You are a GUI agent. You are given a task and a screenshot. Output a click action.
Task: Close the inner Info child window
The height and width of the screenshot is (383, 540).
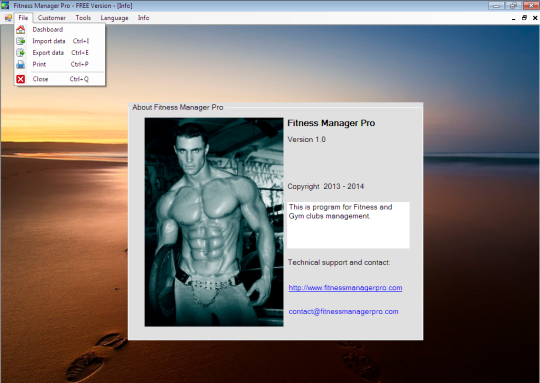535,18
